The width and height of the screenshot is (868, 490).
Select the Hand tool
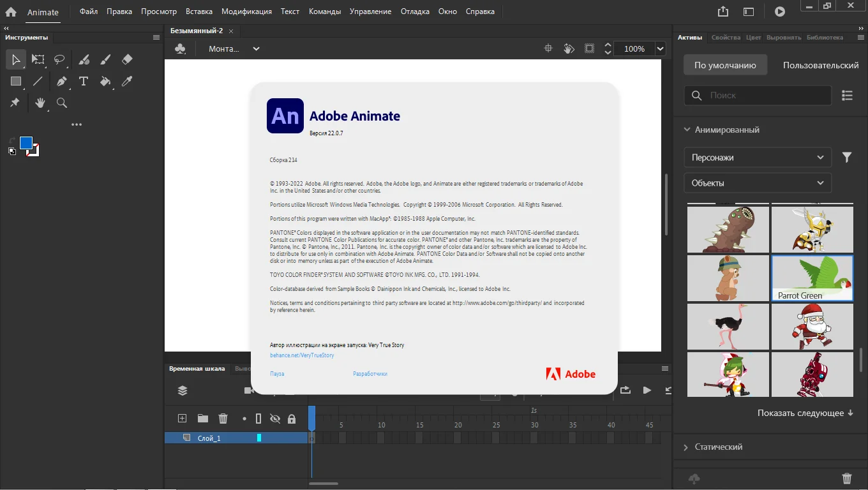[x=40, y=103]
